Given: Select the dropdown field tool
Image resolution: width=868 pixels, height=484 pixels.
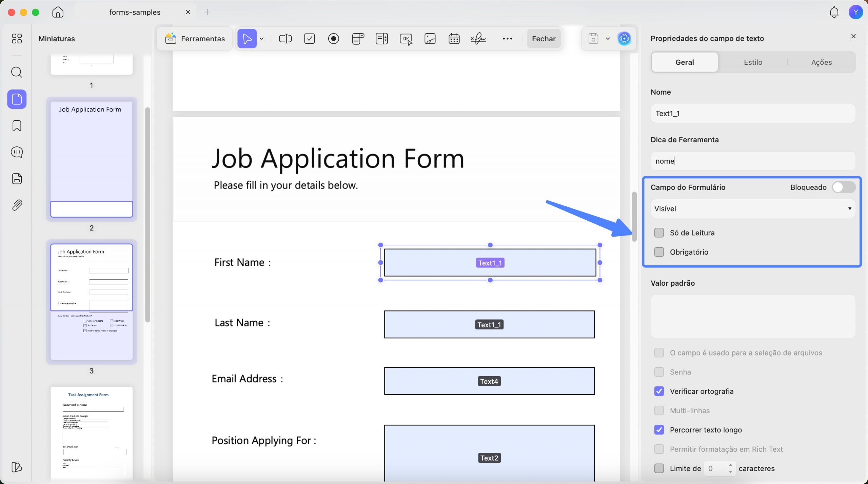Looking at the screenshot, I should (x=358, y=39).
